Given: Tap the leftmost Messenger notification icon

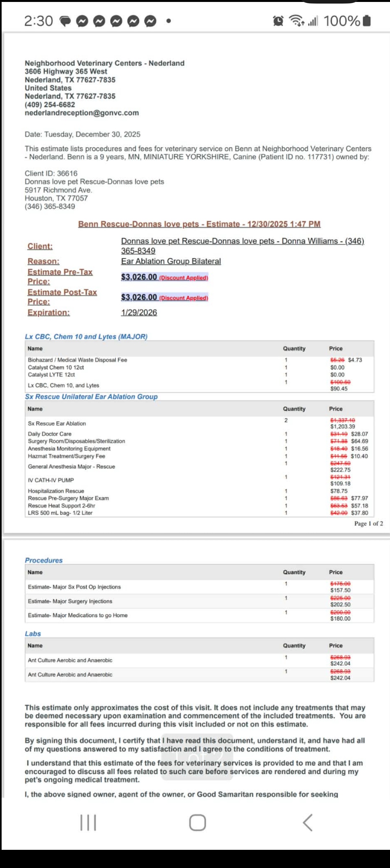Looking at the screenshot, I should (x=82, y=21).
